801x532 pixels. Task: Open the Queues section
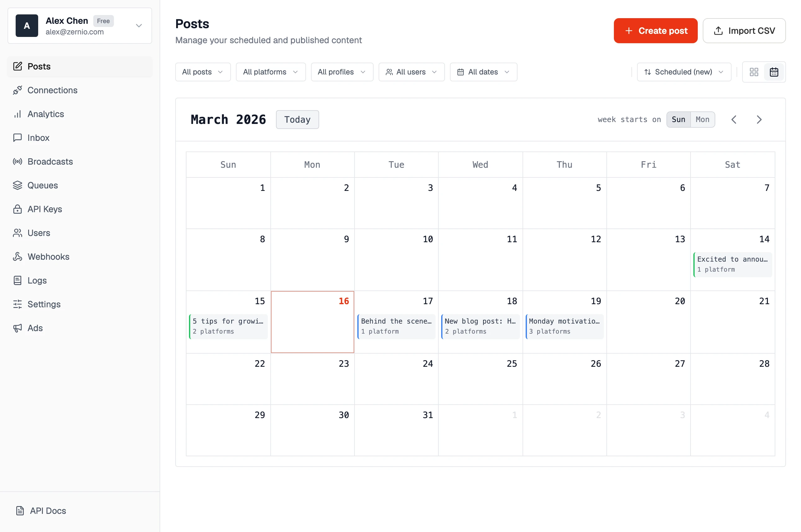click(x=43, y=185)
